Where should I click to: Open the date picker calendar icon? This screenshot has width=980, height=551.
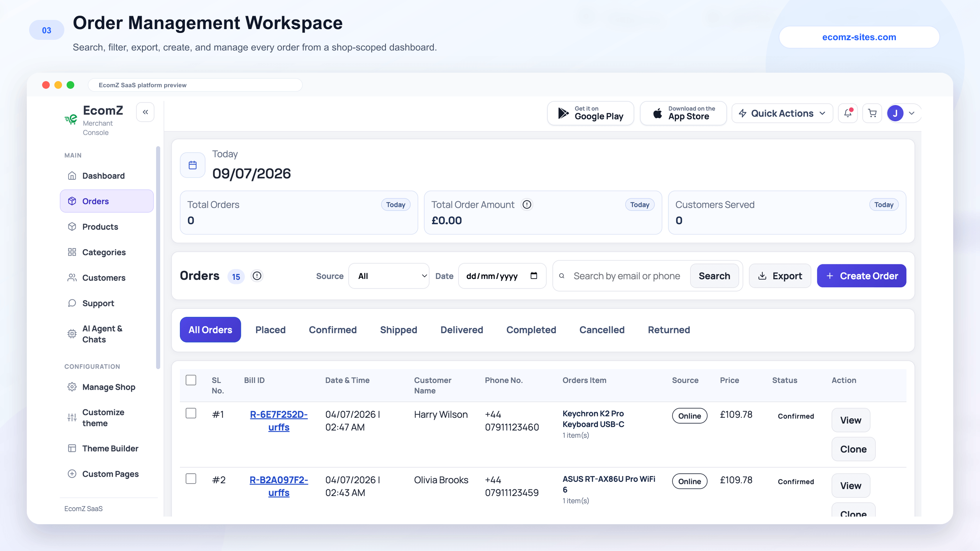point(534,275)
